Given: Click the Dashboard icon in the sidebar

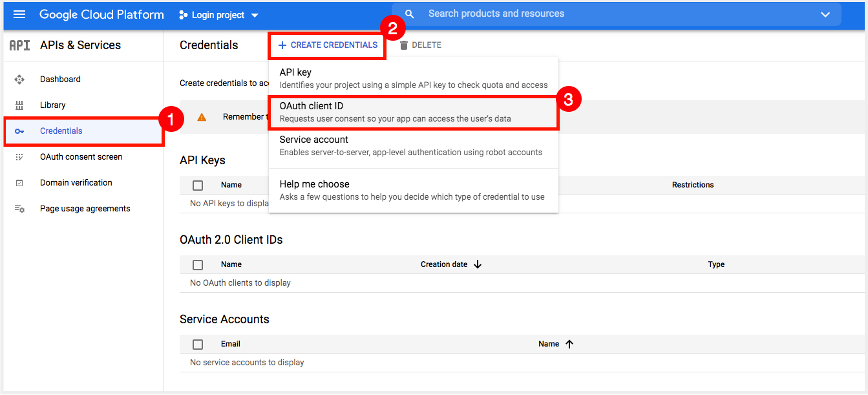Looking at the screenshot, I should (x=19, y=80).
